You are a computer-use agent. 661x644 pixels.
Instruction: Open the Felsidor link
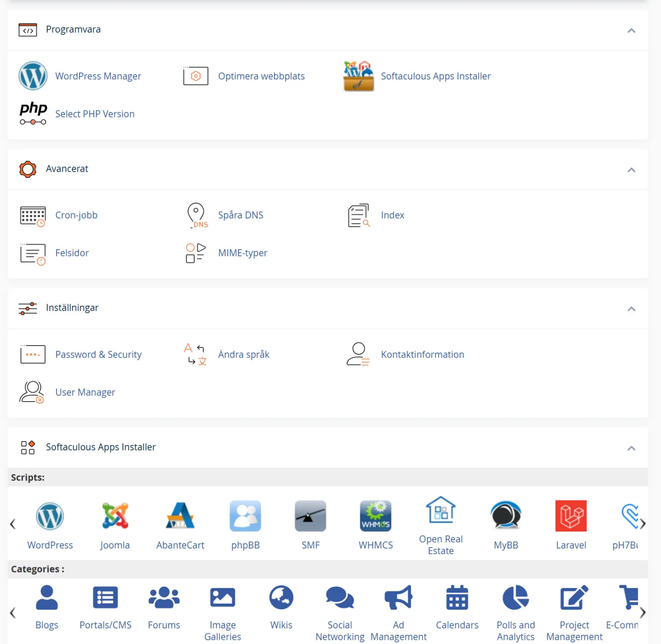(x=72, y=252)
